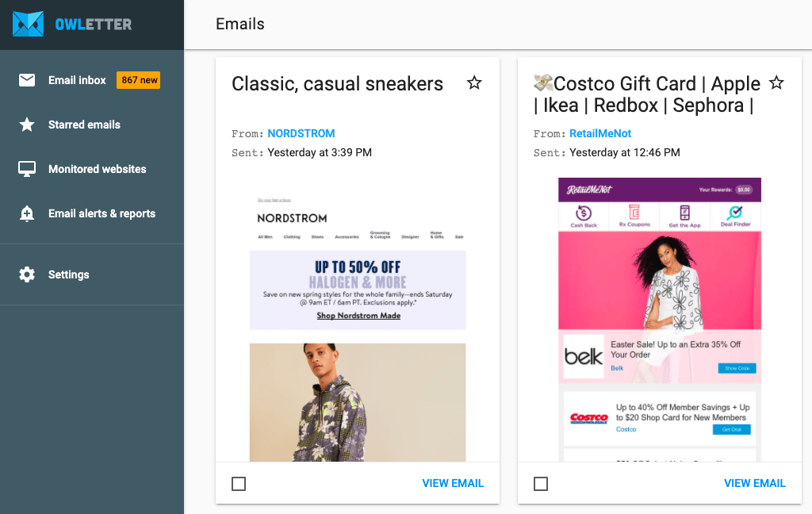Click VIEW EMAIL on RetailMeNot card

(755, 483)
